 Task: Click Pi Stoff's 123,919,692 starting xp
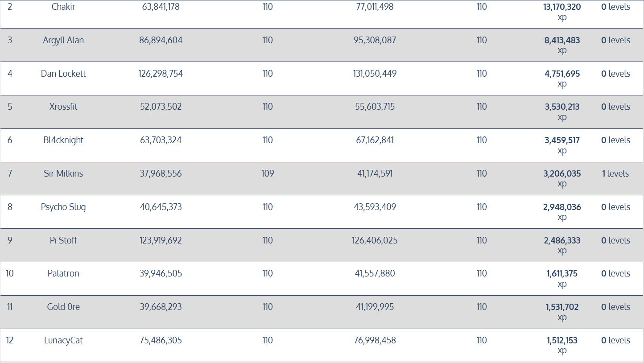click(161, 240)
